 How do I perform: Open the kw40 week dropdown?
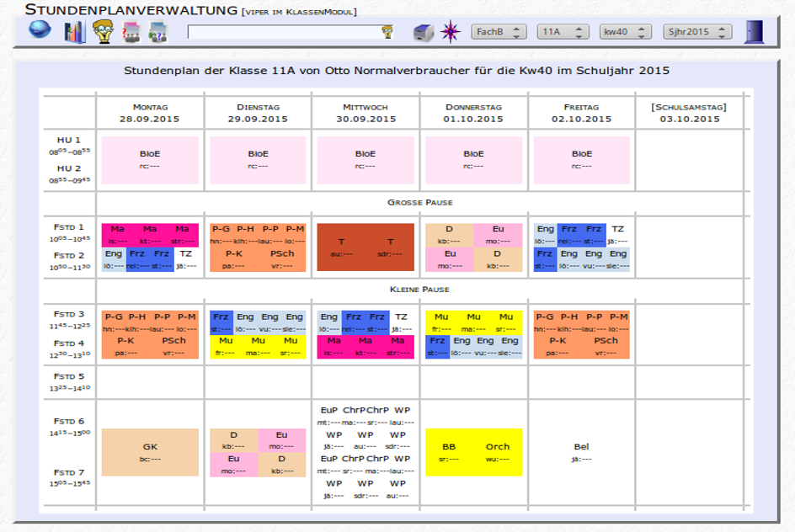click(x=626, y=32)
